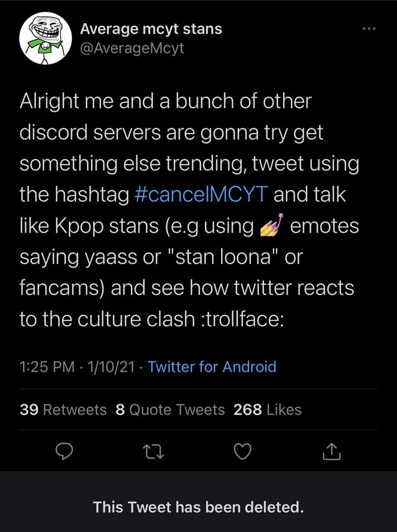
Task: Open the Average mcyt stans display name
Action: pos(151,28)
